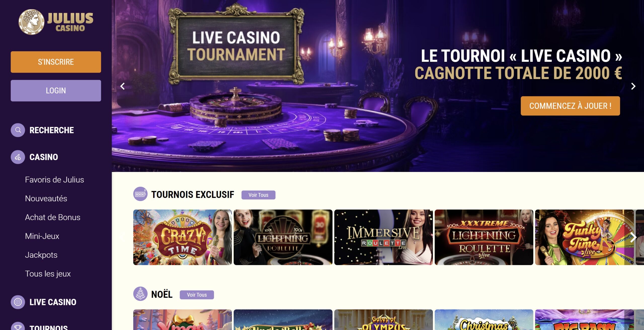View all Tournois Exclusif games

tap(258, 195)
